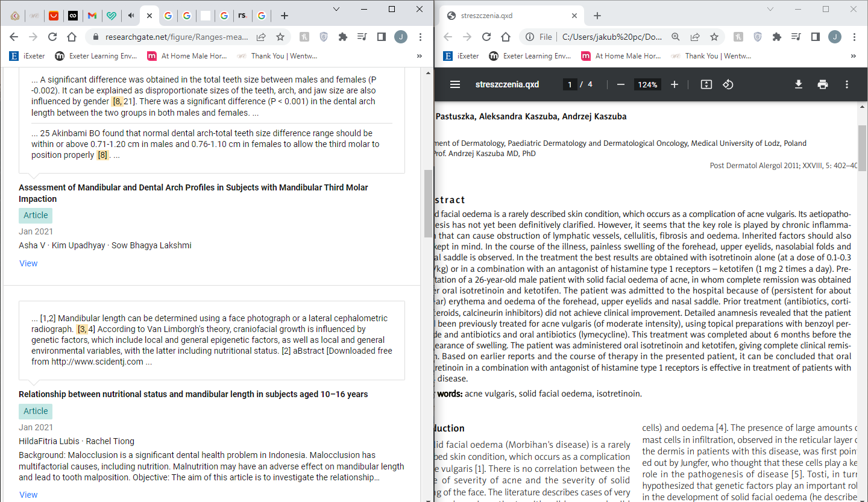Toggle the side panel in ResearchGate window
The width and height of the screenshot is (868, 502).
381,37
